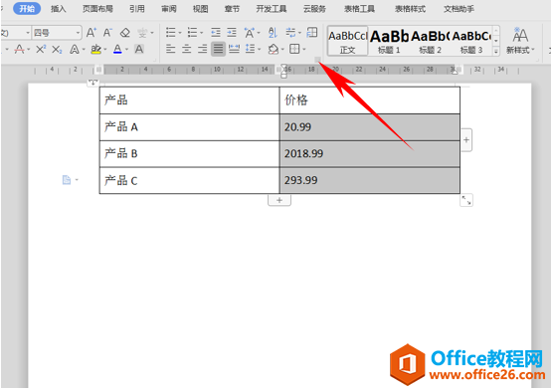Apply strikethrough to the text
The height and width of the screenshot is (392, 552).
tap(19, 50)
